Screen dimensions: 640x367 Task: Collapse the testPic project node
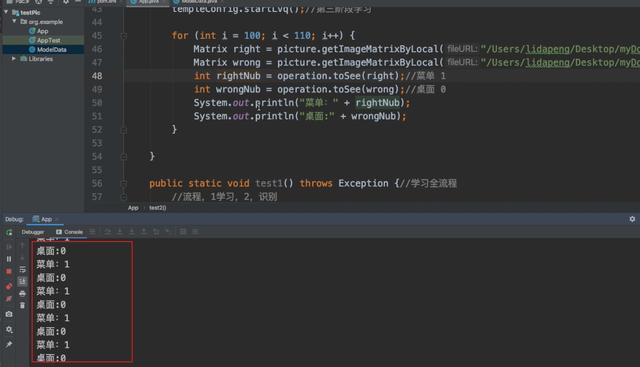tap(6, 12)
